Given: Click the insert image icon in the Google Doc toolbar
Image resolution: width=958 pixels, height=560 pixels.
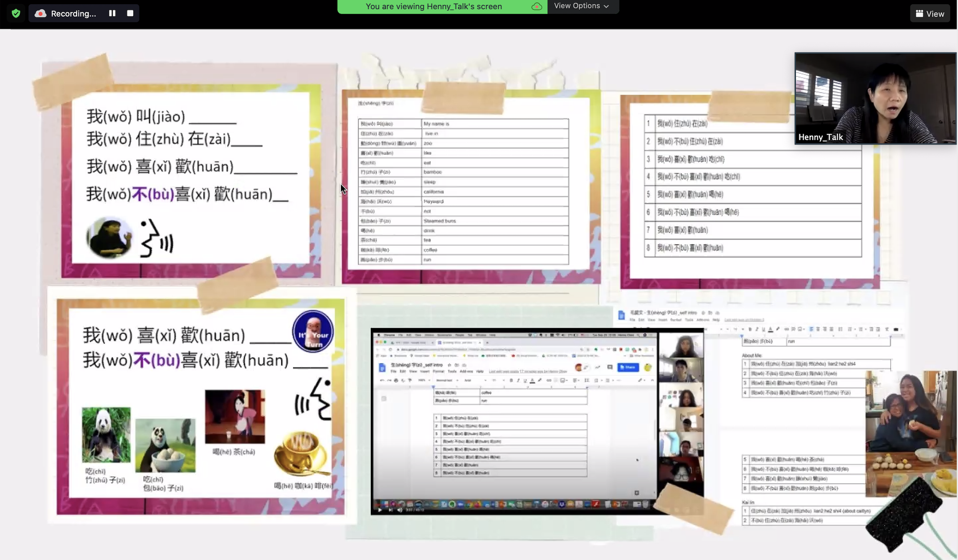Looking at the screenshot, I should point(799,329).
